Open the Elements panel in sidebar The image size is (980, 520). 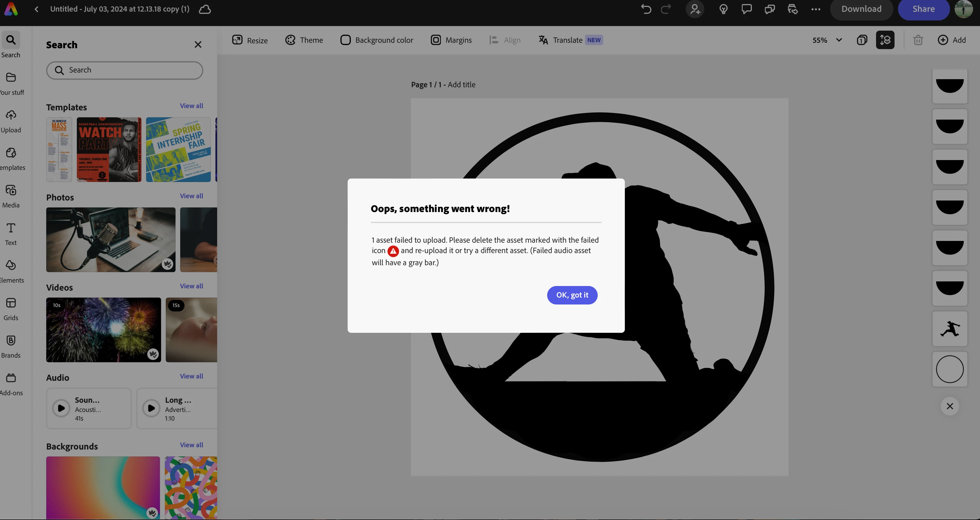click(x=11, y=272)
